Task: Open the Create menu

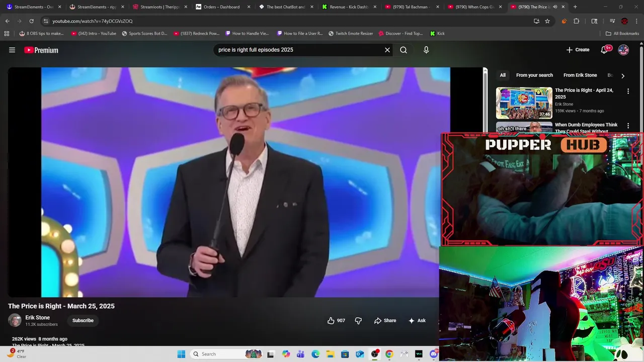Action: click(578, 50)
